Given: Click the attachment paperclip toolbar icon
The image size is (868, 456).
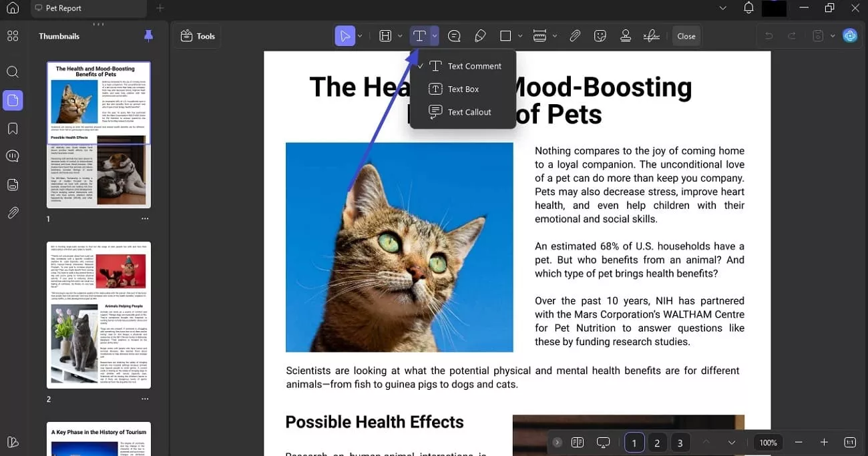Looking at the screenshot, I should pos(574,36).
